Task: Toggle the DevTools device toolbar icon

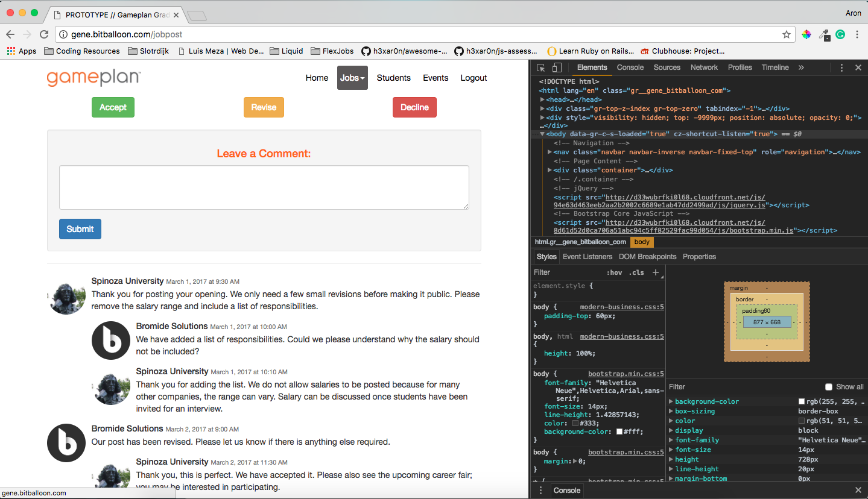Action: (x=557, y=67)
